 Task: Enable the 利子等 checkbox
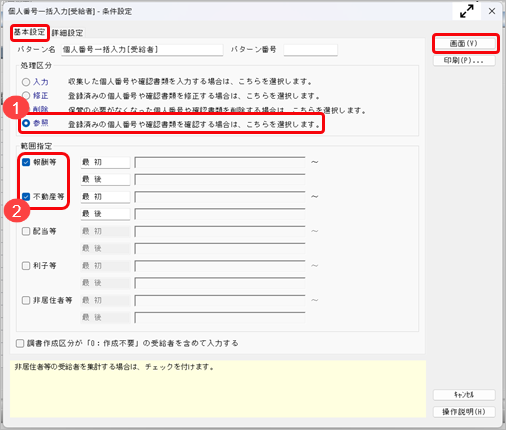pyautogui.click(x=26, y=266)
